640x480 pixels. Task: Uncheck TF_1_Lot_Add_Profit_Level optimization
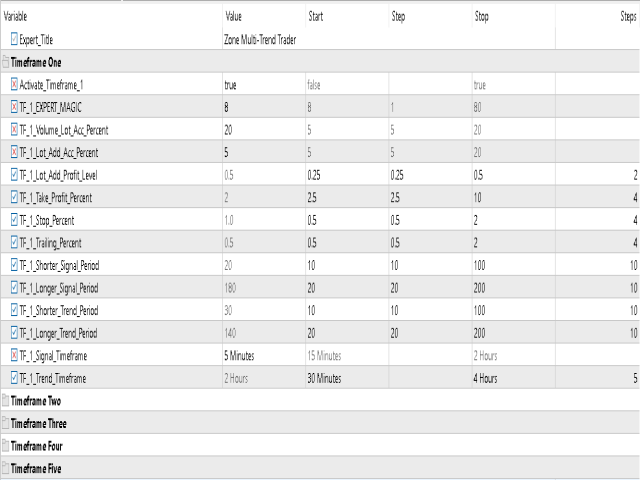coord(14,175)
